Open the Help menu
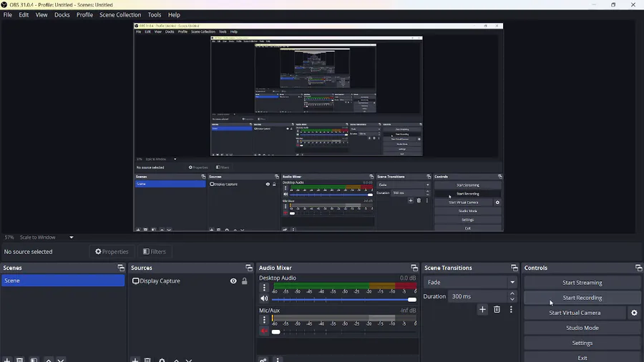 (174, 15)
